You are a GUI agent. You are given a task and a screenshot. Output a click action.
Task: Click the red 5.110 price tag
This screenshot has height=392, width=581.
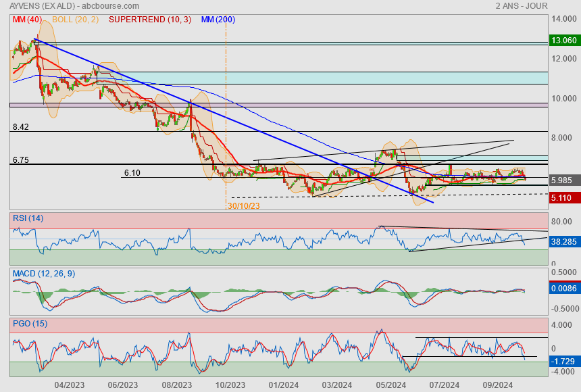pyautogui.click(x=564, y=197)
